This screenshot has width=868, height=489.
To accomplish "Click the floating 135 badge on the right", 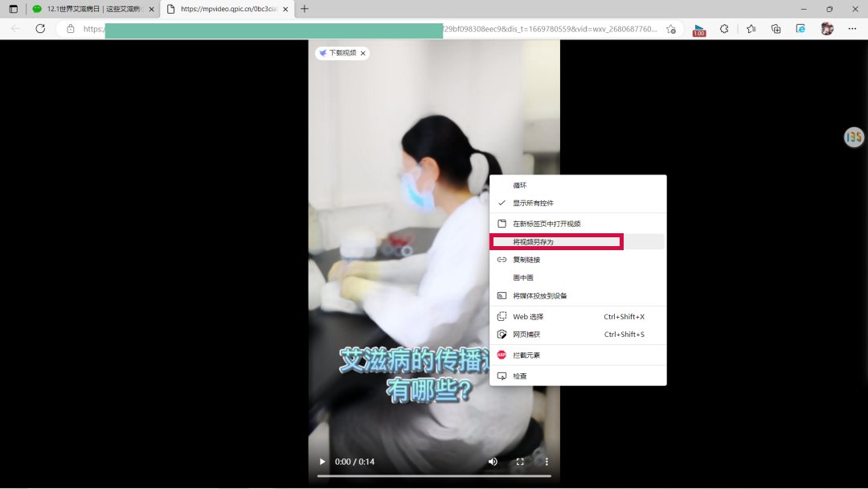I will [854, 138].
